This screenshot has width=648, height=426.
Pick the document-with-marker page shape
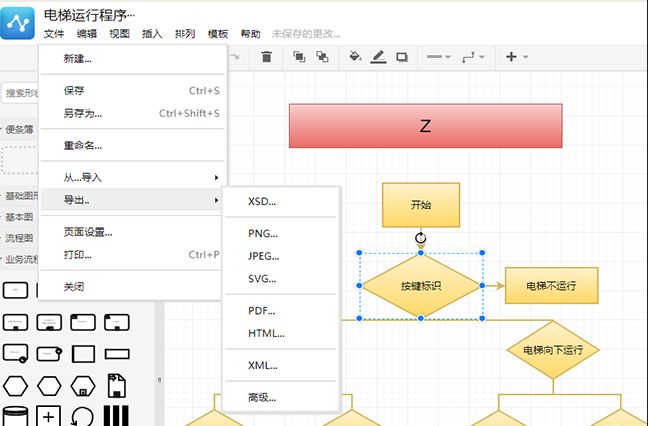(117, 386)
